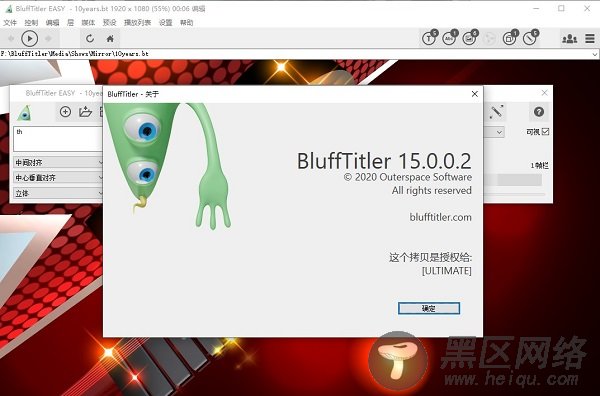Viewport: 600px width, 396px height.
Task: Click the add layer plus icon
Action: click(x=65, y=112)
